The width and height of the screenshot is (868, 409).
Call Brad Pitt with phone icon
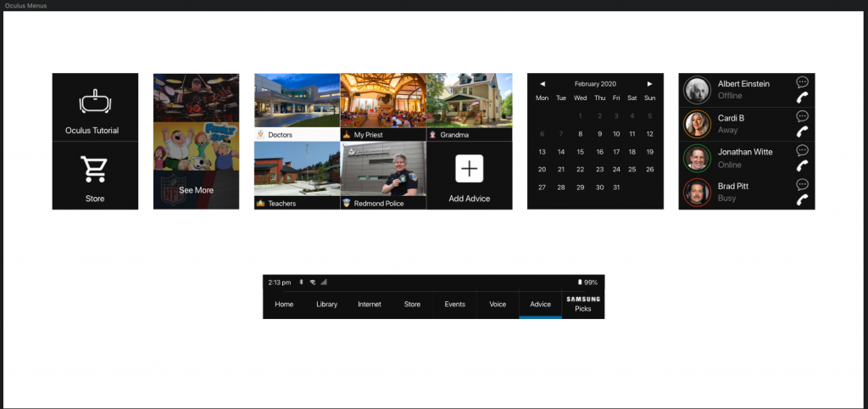[x=802, y=199]
